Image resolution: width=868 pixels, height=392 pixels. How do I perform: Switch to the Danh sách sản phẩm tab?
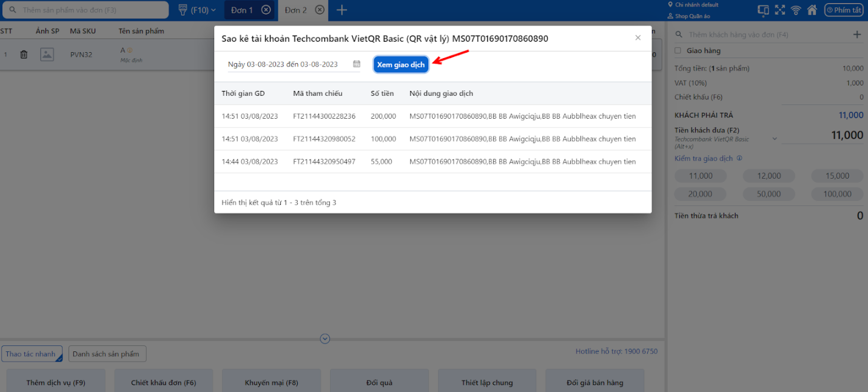pyautogui.click(x=107, y=354)
